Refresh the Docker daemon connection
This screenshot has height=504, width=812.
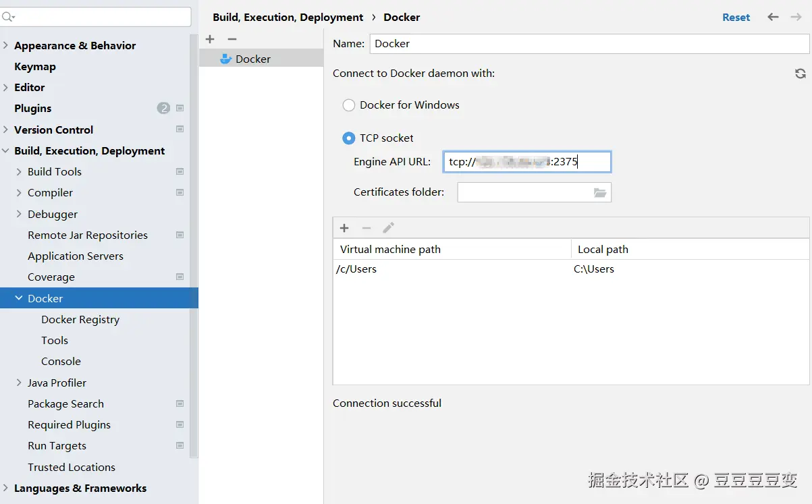[801, 74]
